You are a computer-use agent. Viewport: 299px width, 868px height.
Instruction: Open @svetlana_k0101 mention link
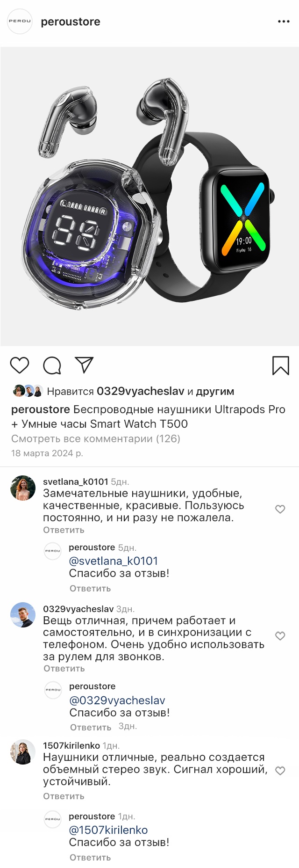coord(114,561)
